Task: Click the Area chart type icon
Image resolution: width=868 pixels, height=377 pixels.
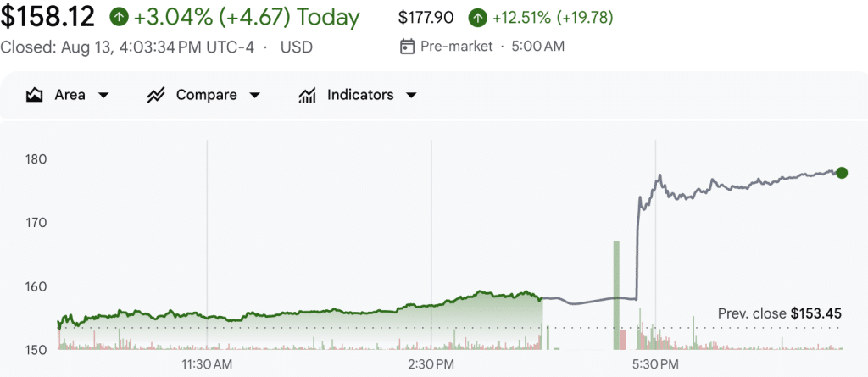Action: (x=34, y=95)
